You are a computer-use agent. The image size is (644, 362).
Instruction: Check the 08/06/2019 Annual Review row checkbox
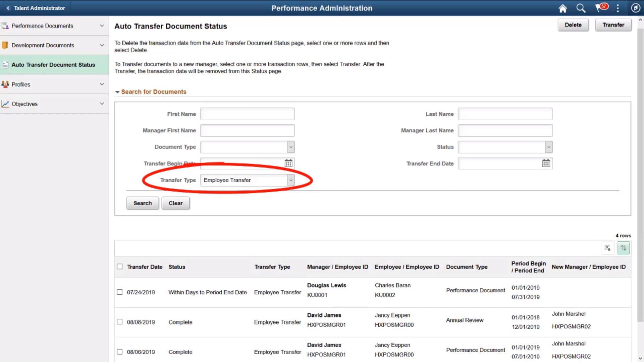coord(120,322)
